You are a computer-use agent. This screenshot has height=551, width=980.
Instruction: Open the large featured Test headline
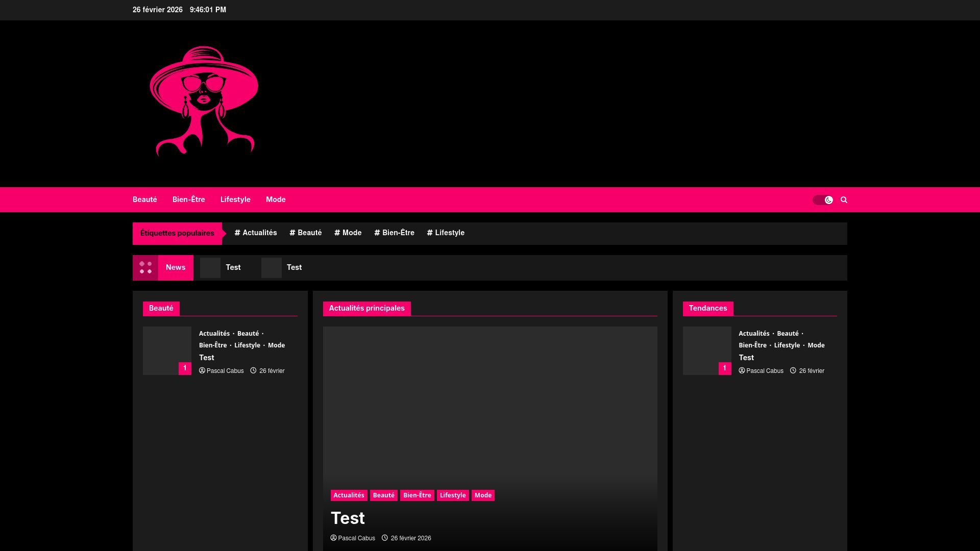348,518
